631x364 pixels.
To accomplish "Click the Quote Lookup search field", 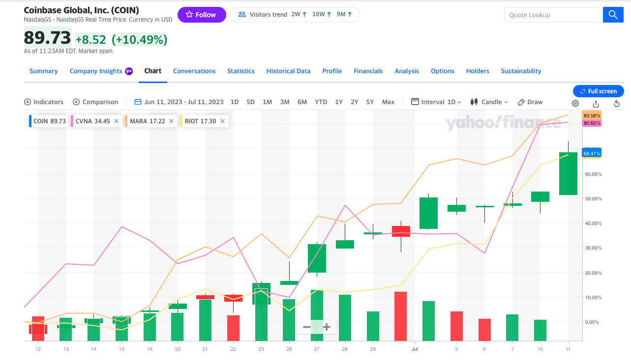I will (x=553, y=15).
